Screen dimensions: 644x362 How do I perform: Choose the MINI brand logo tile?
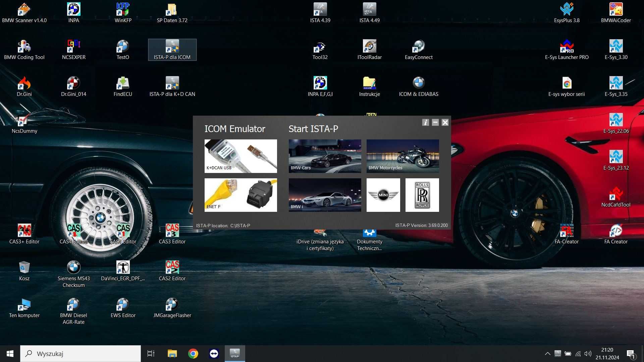click(383, 195)
